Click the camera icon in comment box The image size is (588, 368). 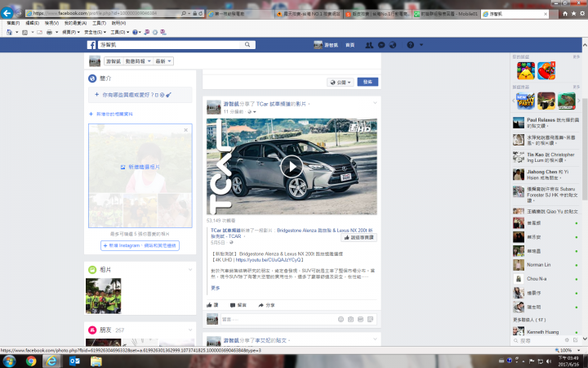[x=350, y=319]
